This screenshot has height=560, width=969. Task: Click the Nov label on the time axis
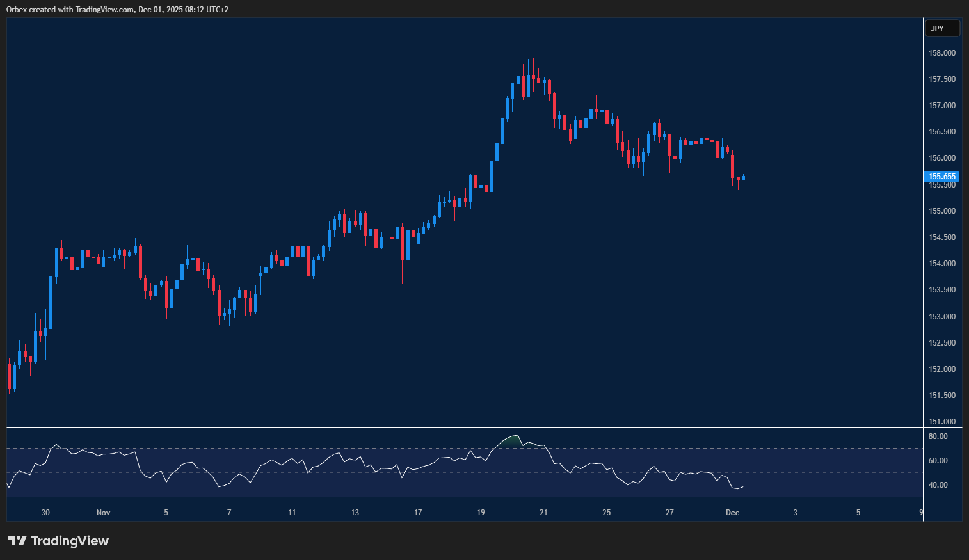click(102, 513)
